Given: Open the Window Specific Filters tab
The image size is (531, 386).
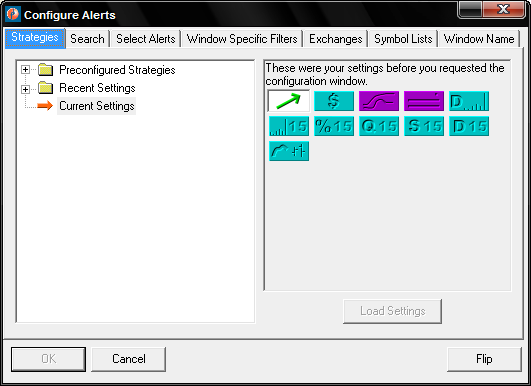Looking at the screenshot, I should tap(242, 39).
